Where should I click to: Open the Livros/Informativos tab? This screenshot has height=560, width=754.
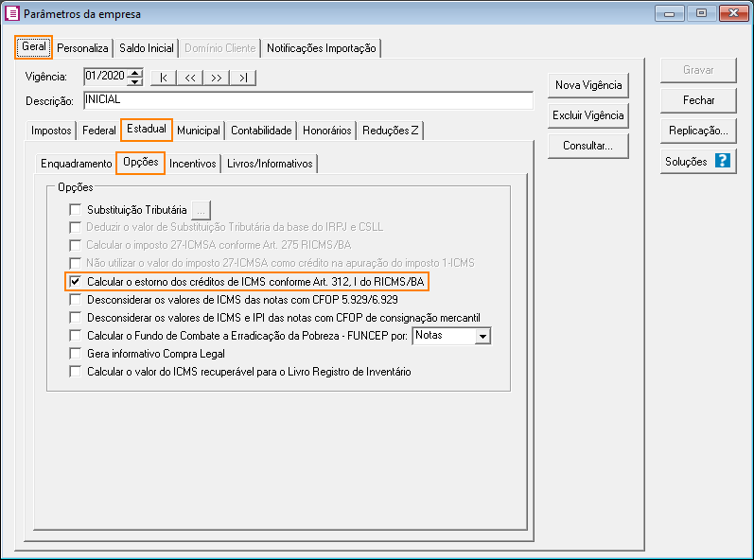[270, 164]
